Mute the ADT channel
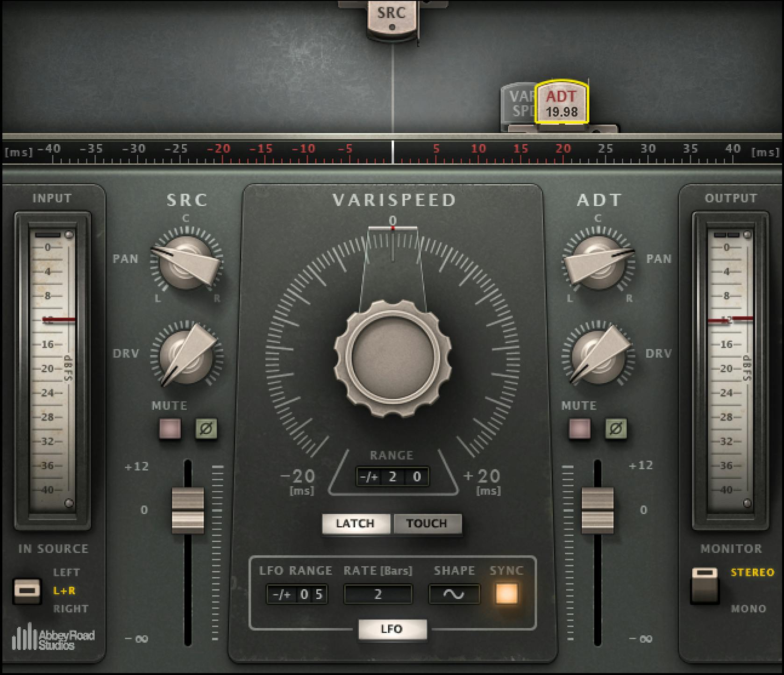The image size is (784, 675). [x=579, y=430]
